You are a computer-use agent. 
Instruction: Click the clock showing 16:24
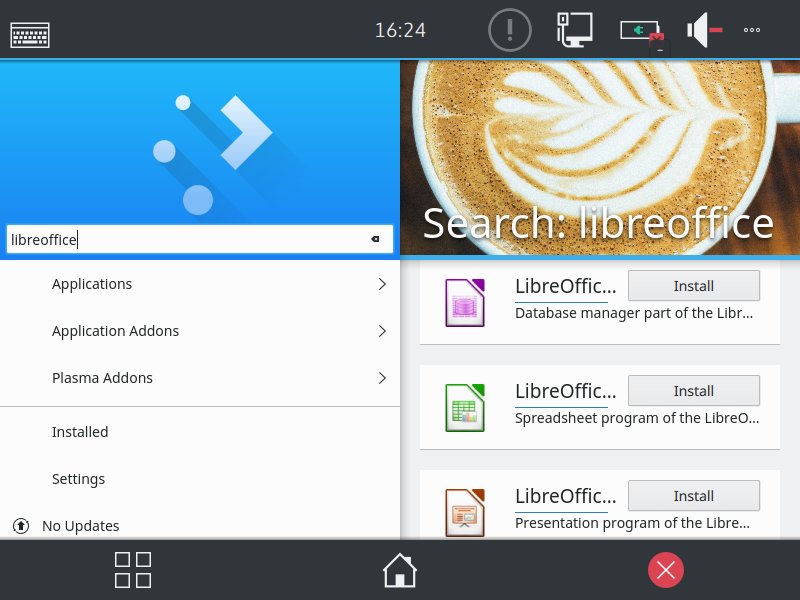[x=401, y=30]
